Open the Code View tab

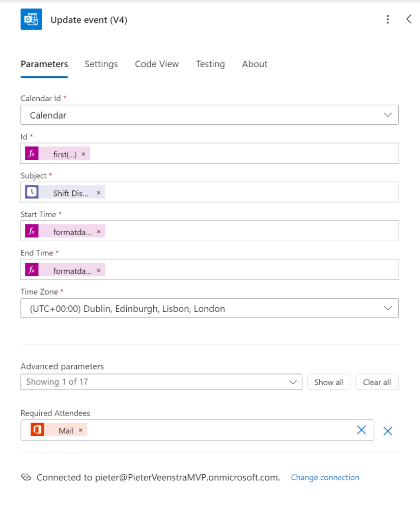tap(157, 64)
